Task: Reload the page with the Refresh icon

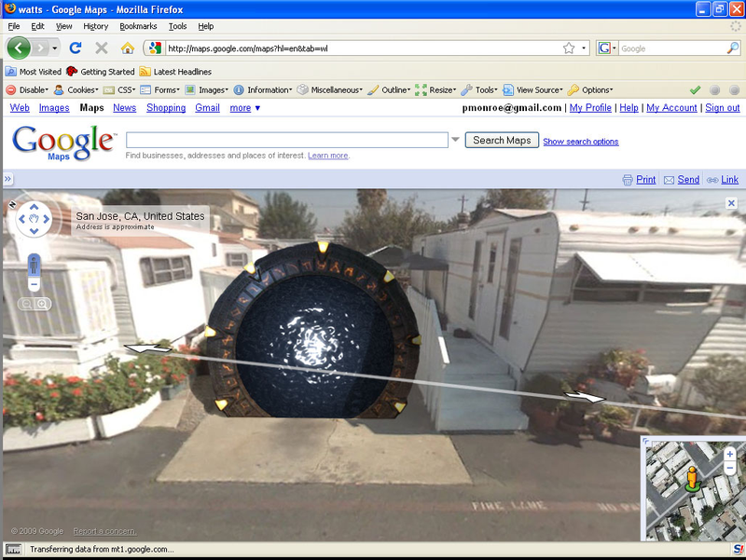Action: pos(76,48)
